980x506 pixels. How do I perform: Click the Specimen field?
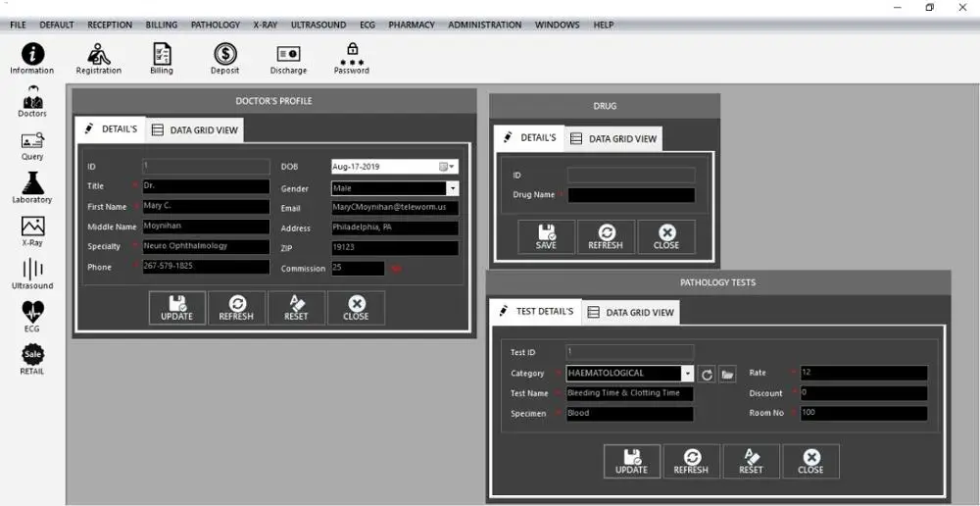tap(630, 414)
